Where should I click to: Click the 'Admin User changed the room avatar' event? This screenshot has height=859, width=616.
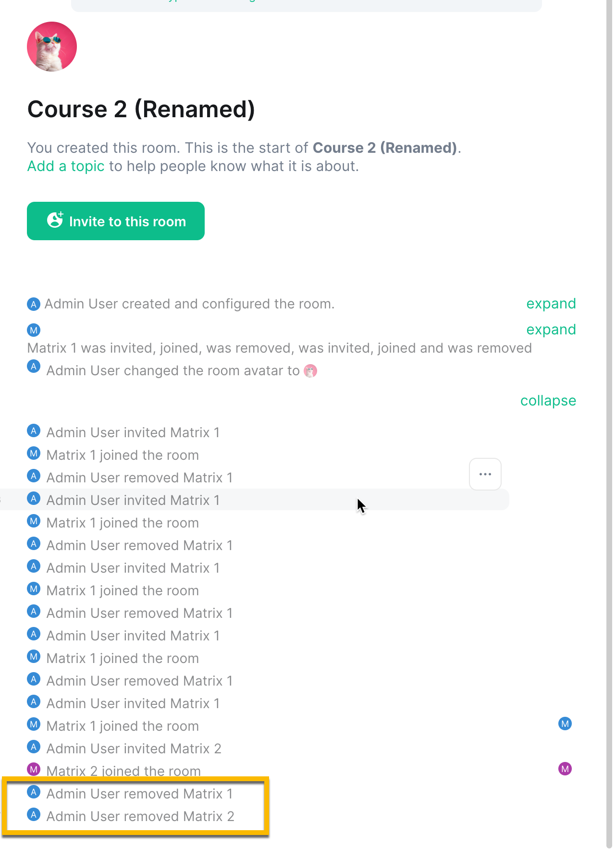pyautogui.click(x=173, y=371)
